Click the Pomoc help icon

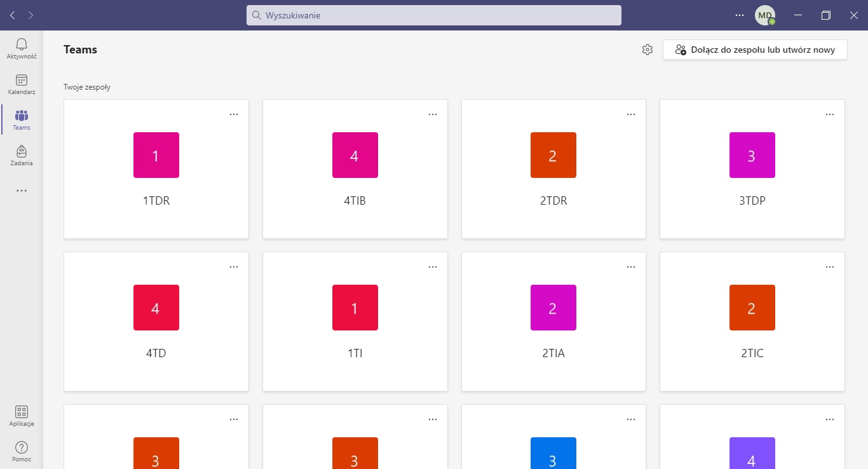coord(22,451)
